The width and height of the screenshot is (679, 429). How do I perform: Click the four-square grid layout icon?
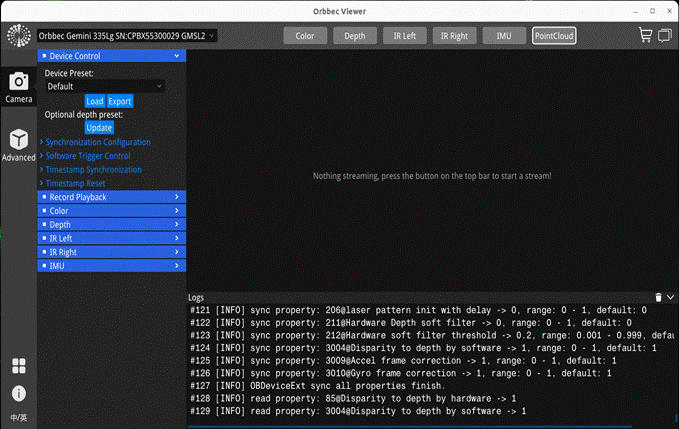point(18,366)
